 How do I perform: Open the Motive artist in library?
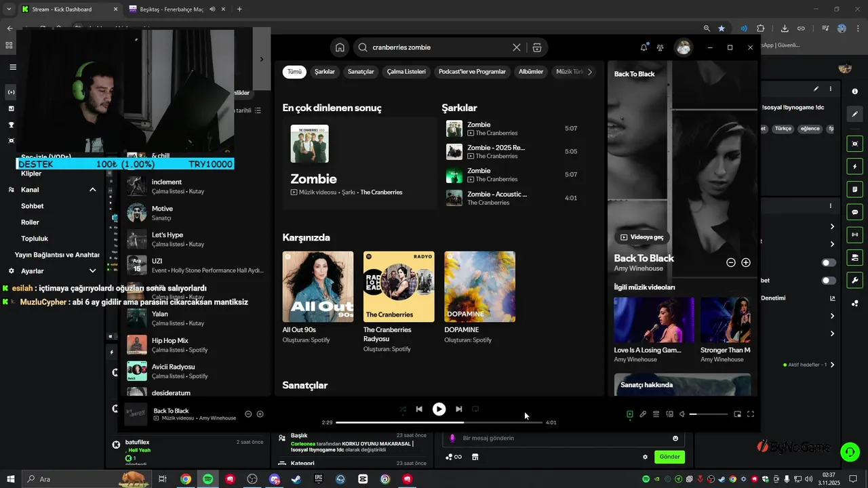point(195,212)
